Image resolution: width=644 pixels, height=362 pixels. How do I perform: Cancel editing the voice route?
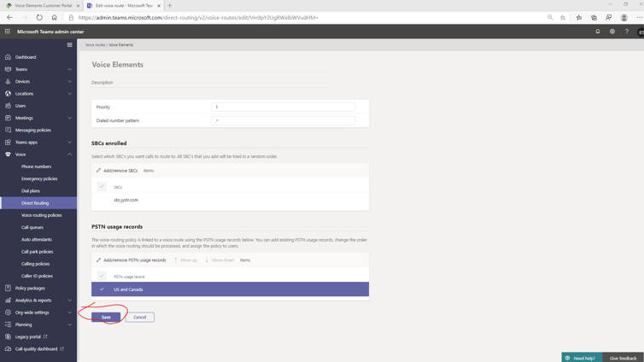(x=139, y=317)
